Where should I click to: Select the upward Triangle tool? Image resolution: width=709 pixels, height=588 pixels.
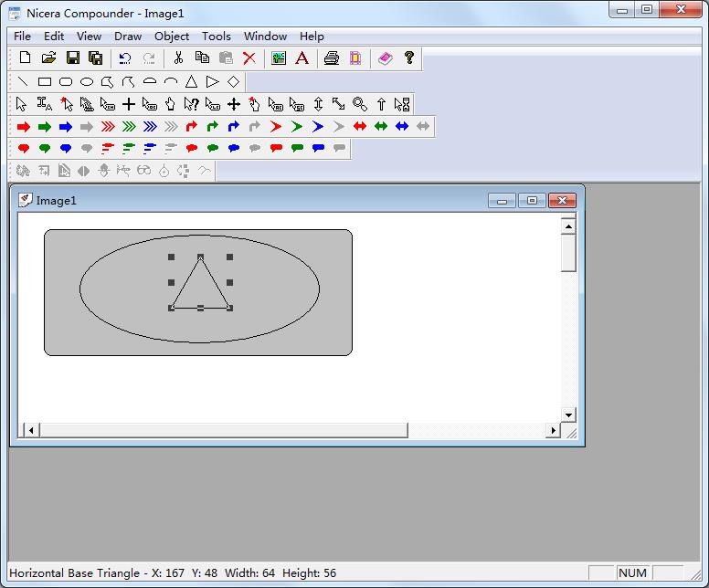click(191, 82)
